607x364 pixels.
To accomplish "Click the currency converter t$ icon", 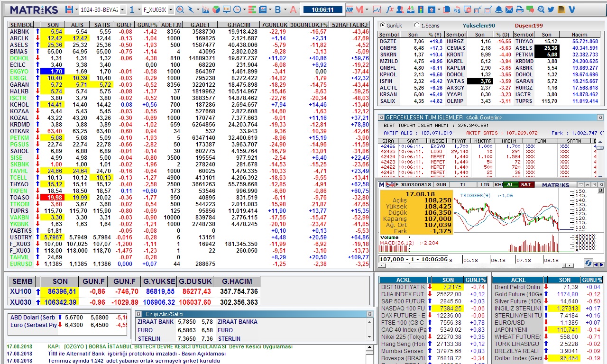I will point(457,9).
